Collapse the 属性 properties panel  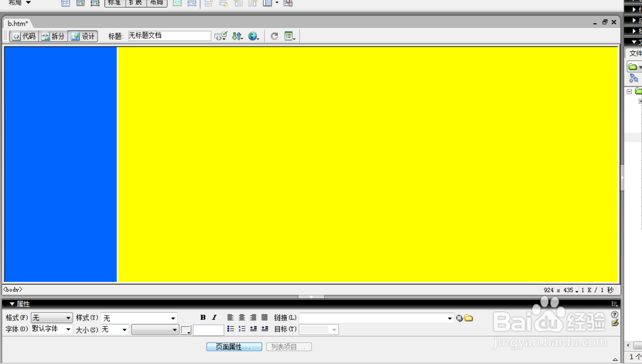tap(12, 304)
